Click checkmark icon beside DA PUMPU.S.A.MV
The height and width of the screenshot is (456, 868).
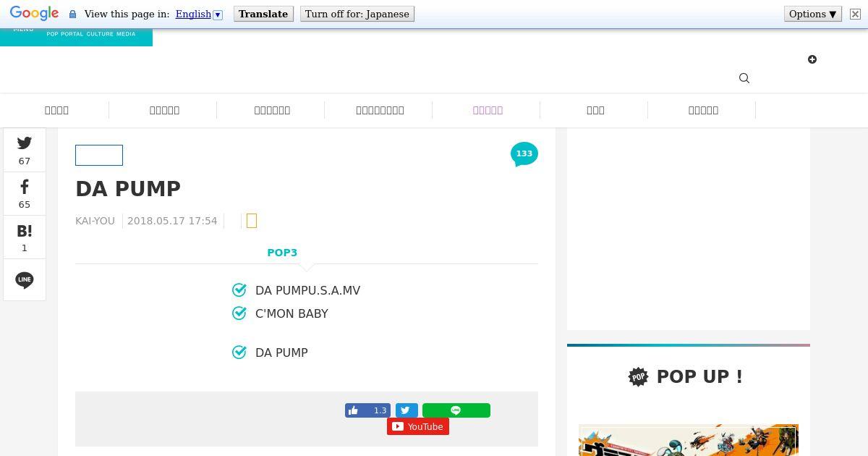pos(239,290)
